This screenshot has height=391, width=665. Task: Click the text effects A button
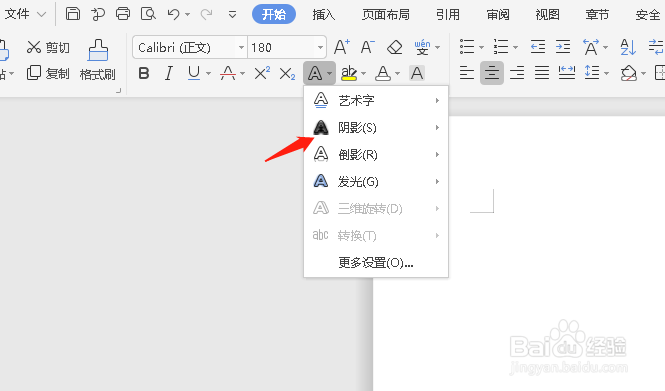click(x=315, y=73)
